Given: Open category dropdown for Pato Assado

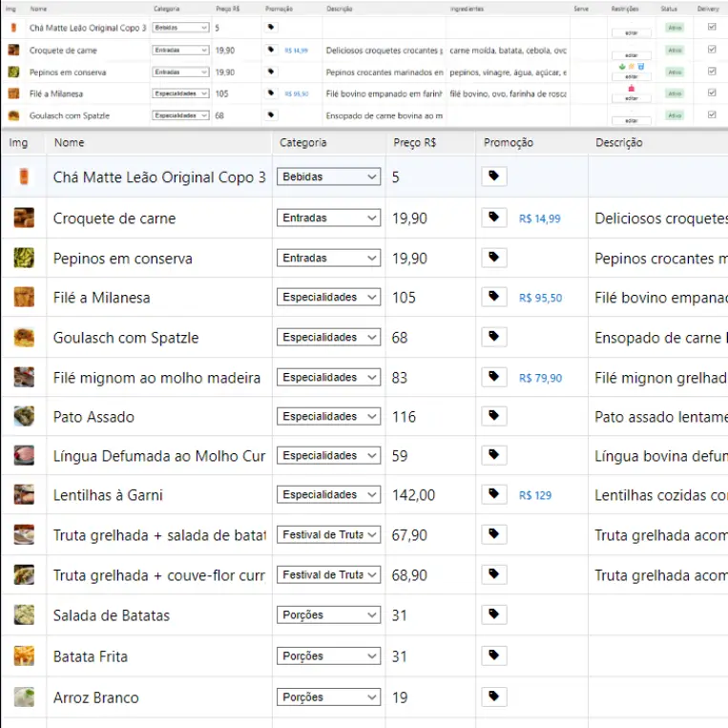Looking at the screenshot, I should click(x=328, y=417).
